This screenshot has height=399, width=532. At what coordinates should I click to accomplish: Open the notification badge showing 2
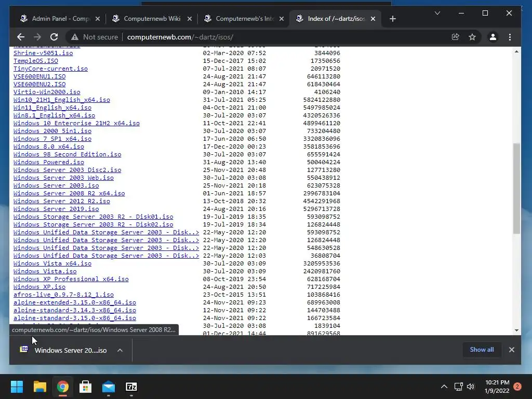tap(517, 387)
